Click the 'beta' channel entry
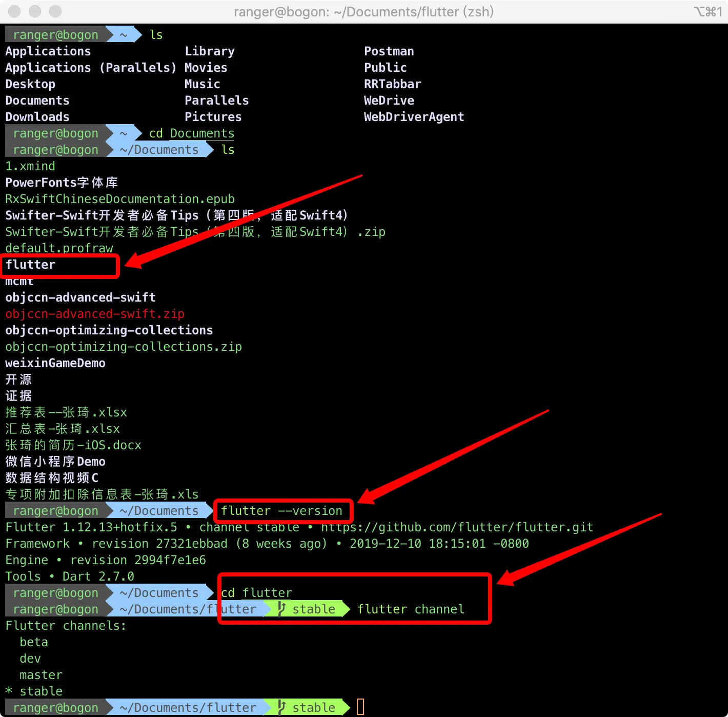 coord(34,642)
